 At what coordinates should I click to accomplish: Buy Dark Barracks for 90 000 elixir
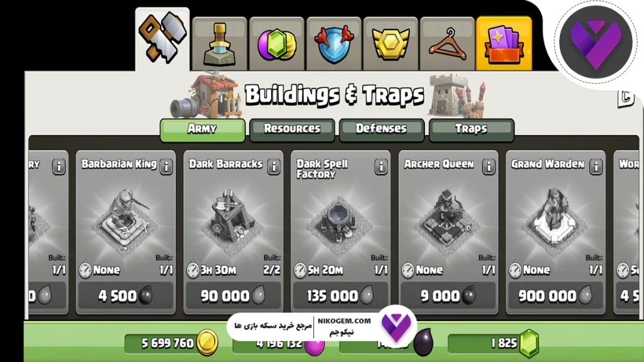233,295
